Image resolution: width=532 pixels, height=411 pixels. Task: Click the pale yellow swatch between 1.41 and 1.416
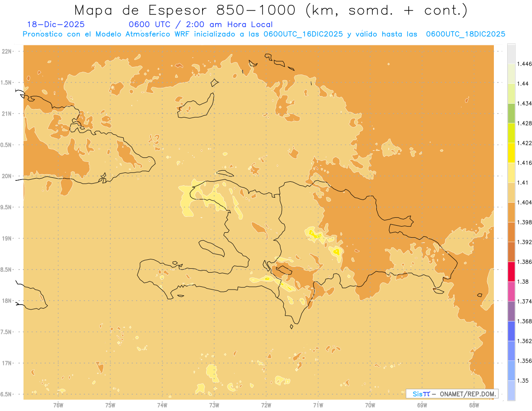pyautogui.click(x=511, y=172)
